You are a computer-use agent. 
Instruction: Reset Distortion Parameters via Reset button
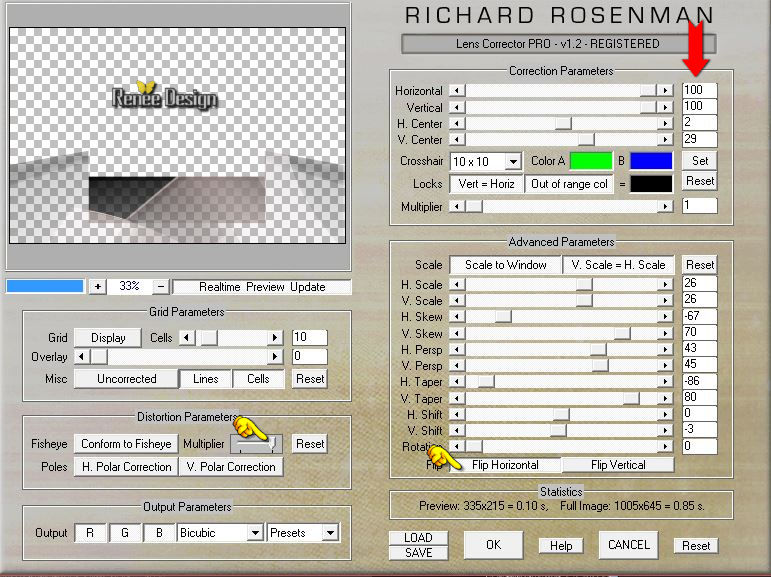(310, 444)
